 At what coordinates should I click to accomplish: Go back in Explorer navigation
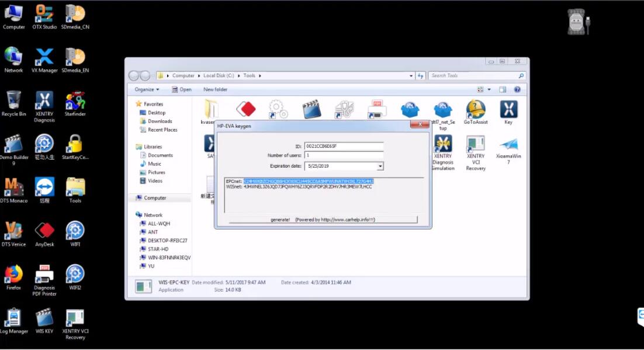(x=134, y=75)
